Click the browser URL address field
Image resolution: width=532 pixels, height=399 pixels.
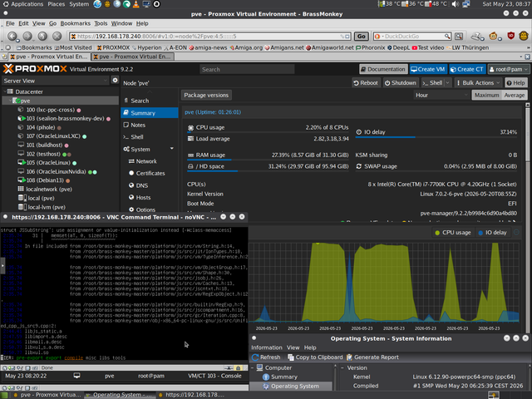tap(209, 36)
